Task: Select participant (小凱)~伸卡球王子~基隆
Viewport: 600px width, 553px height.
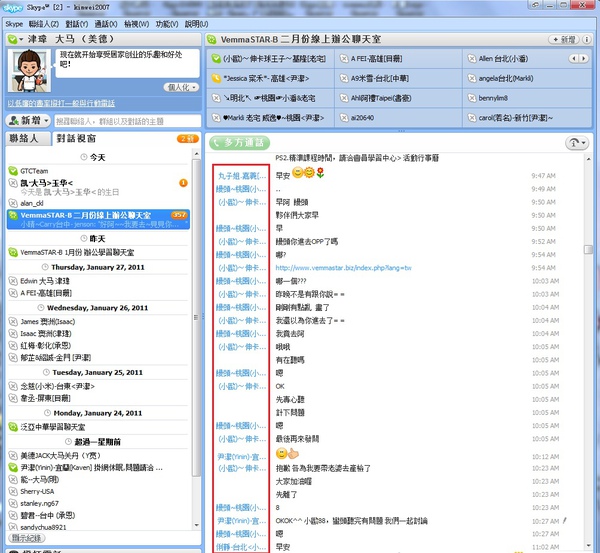Action: [270, 59]
